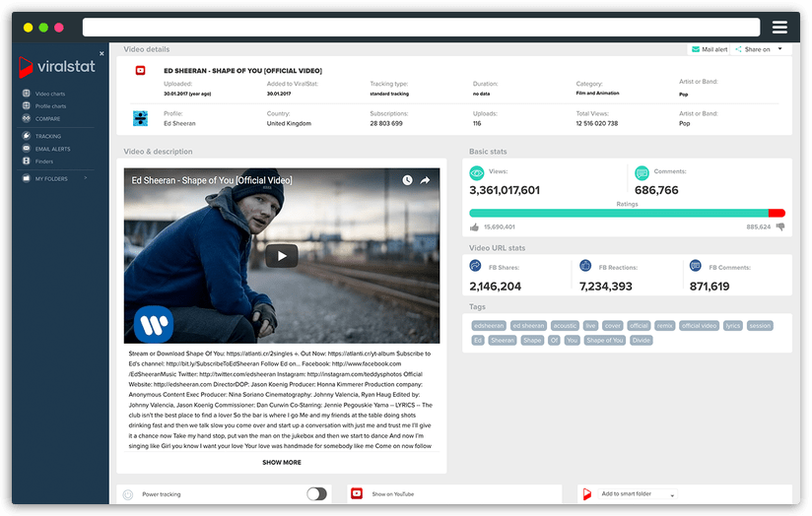The height and width of the screenshot is (516, 812).
Task: Click the Video charts sidebar icon
Action: [x=26, y=94]
